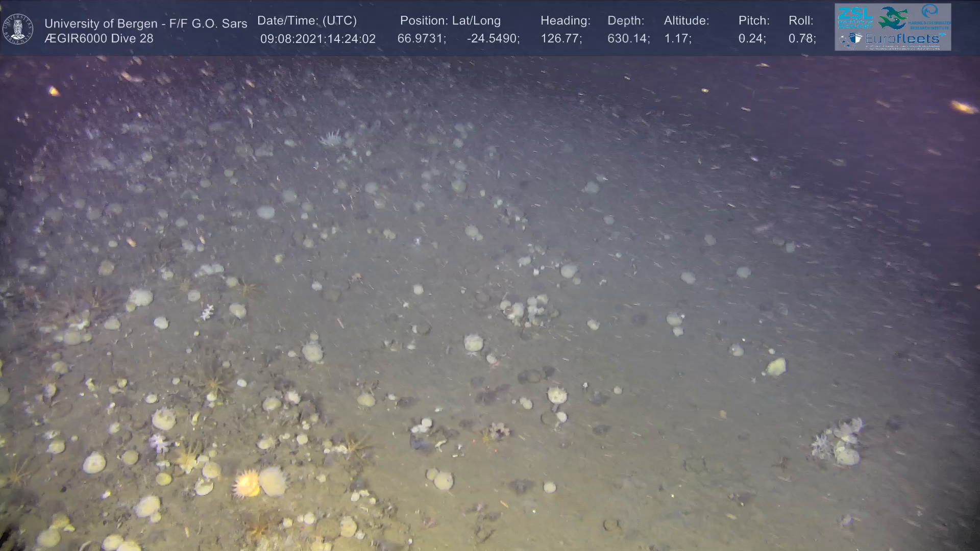Select the Date/Time (UTC) heading
The image size is (980, 551).
coord(307,21)
